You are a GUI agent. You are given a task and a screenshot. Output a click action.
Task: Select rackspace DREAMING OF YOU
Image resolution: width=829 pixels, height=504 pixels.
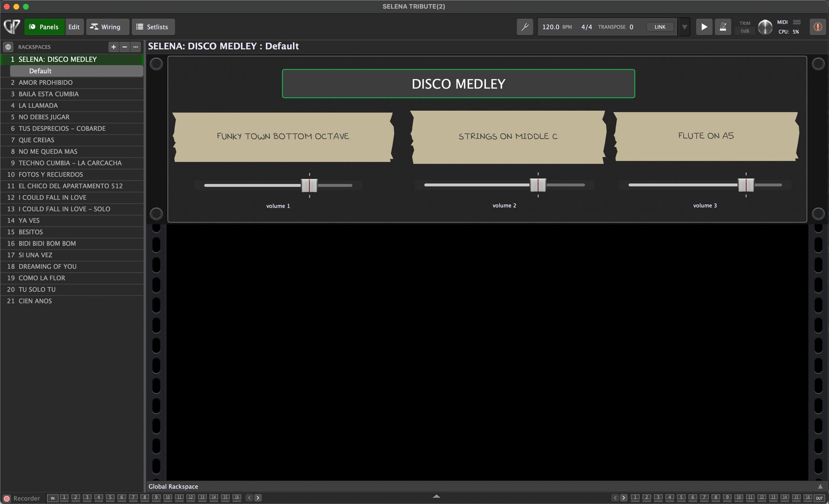coord(72,267)
